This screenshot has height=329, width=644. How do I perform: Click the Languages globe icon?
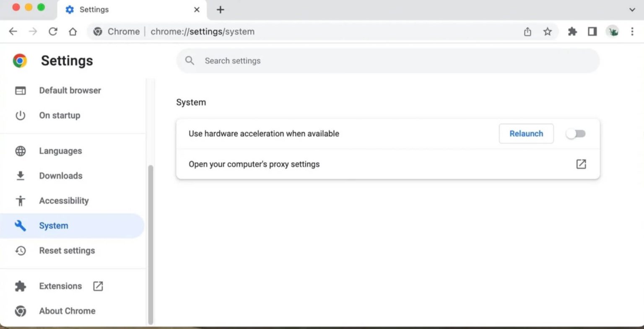coord(20,151)
